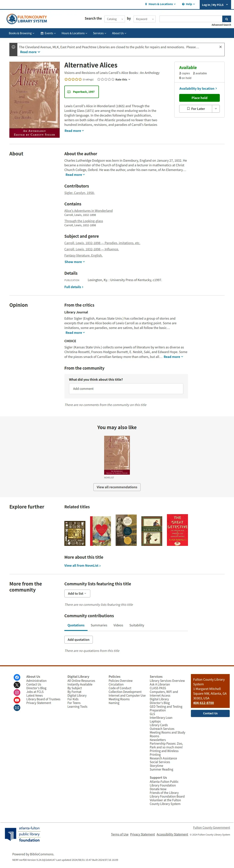Click the Place hold button
This screenshot has height=868, width=234.
coord(199,98)
